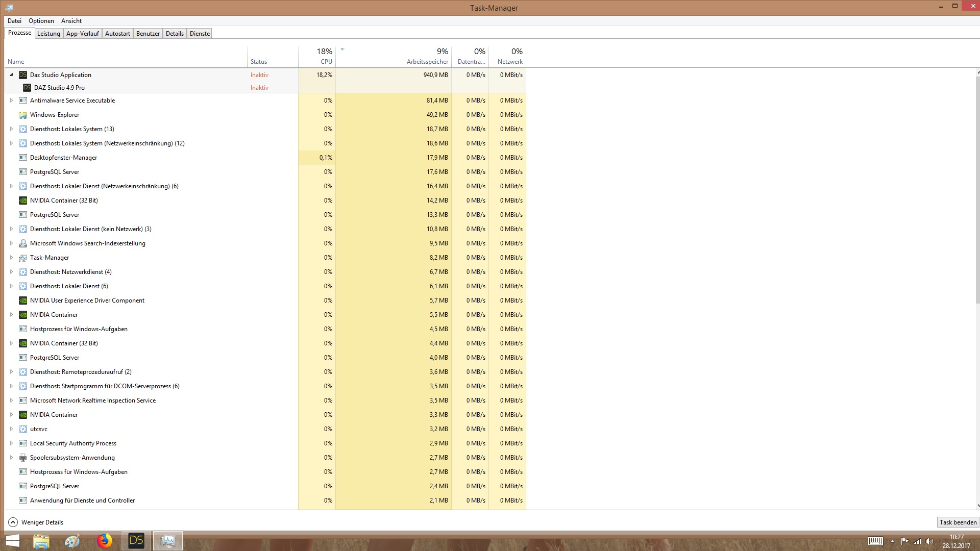The height and width of the screenshot is (551, 980).
Task: Click the Microsoft Windows Search-Indexerstellung icon
Action: 23,243
